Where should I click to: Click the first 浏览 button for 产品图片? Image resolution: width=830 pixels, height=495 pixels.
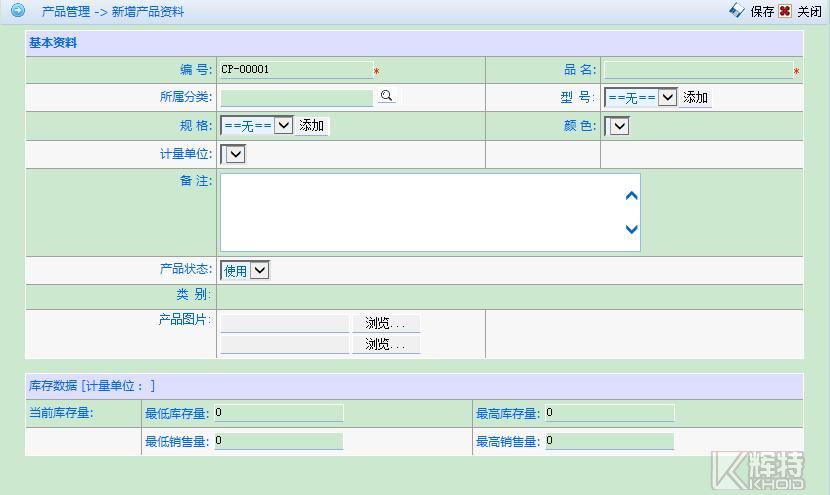coord(385,324)
